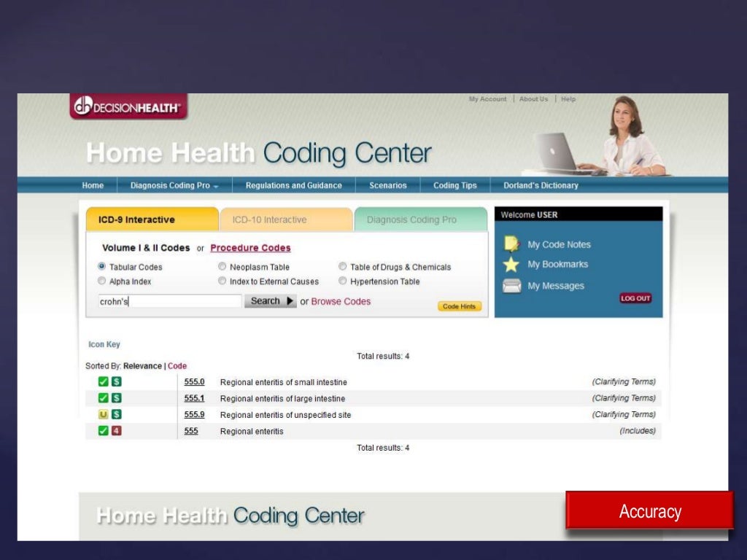The width and height of the screenshot is (747, 560).
Task: Click the My Messages envelope icon
Action: (511, 286)
